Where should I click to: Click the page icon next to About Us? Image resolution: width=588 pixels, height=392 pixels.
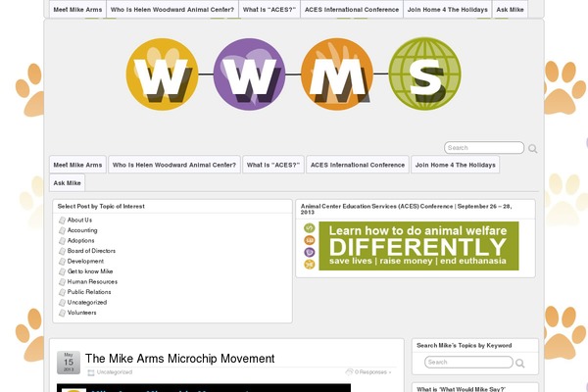coord(63,220)
